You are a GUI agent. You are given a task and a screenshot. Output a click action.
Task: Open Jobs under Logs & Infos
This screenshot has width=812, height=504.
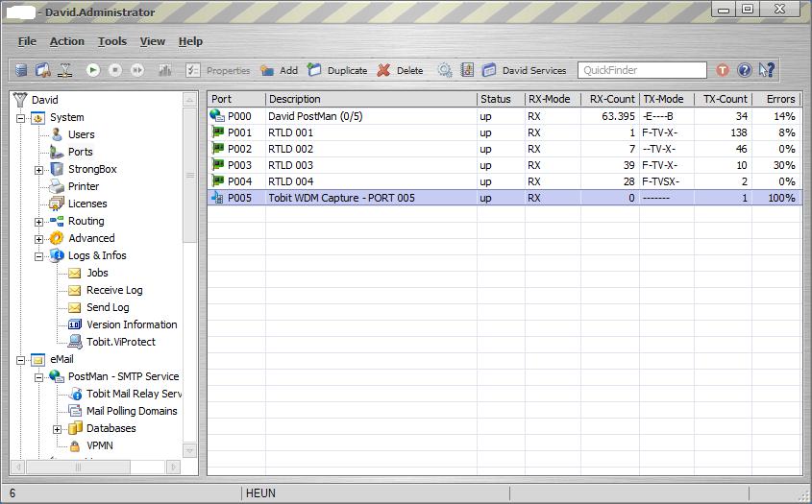[97, 273]
